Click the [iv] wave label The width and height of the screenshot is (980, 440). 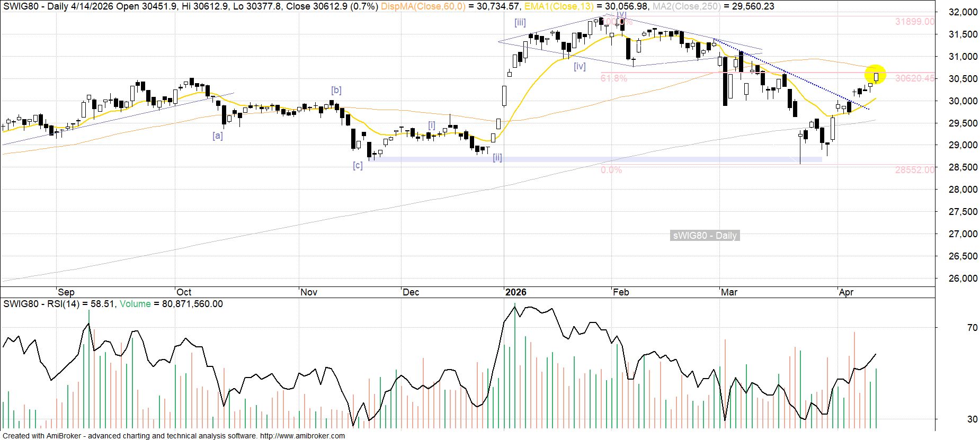click(580, 66)
